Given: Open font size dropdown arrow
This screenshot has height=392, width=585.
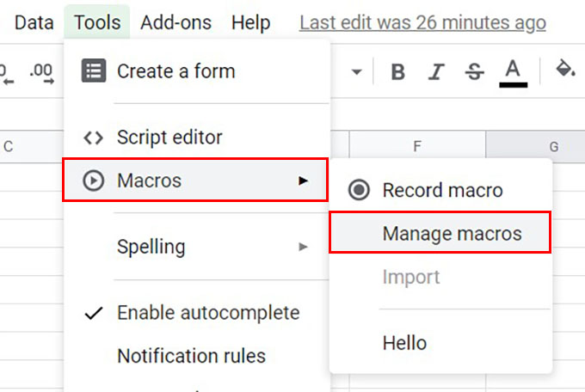Looking at the screenshot, I should coord(356,71).
